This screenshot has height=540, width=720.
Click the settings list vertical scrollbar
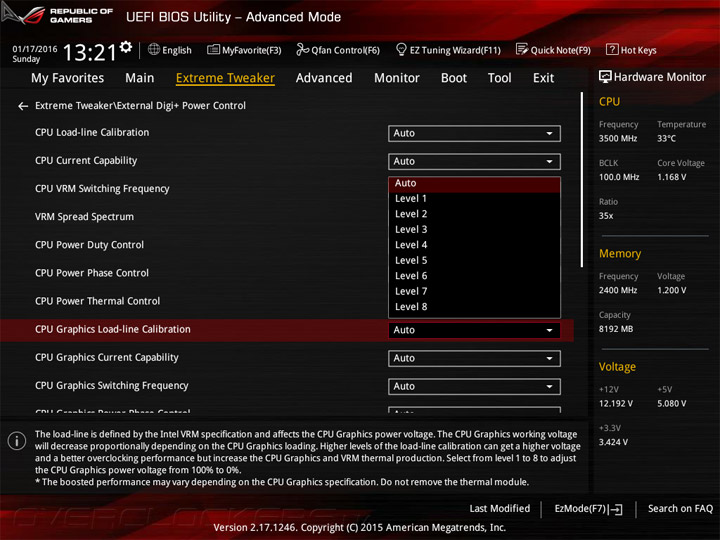(581, 180)
